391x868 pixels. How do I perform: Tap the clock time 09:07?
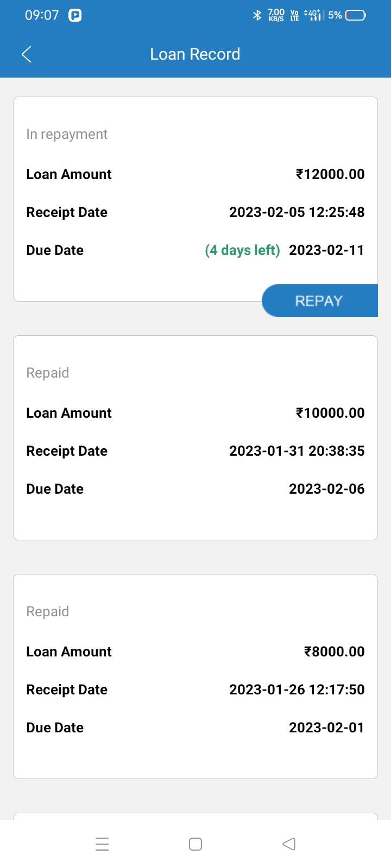(42, 15)
